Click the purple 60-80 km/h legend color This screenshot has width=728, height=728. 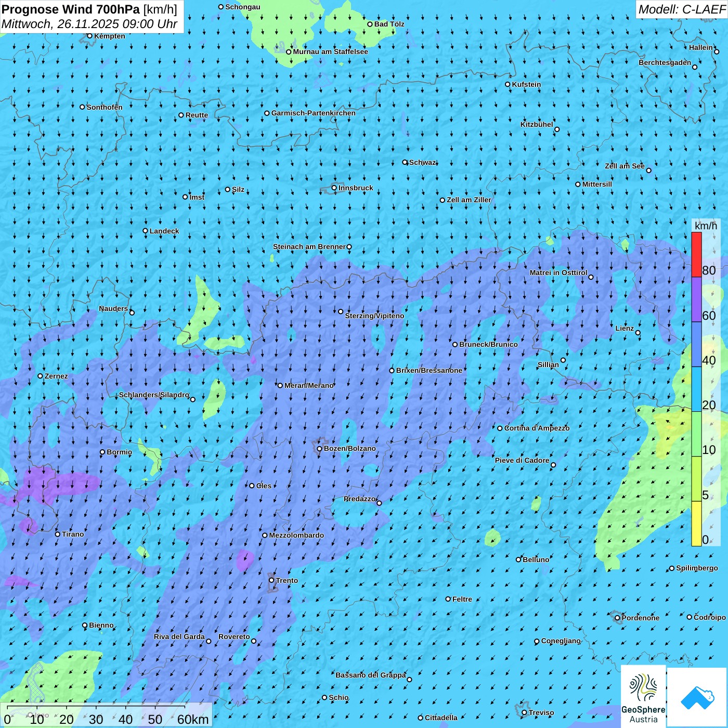(x=696, y=300)
